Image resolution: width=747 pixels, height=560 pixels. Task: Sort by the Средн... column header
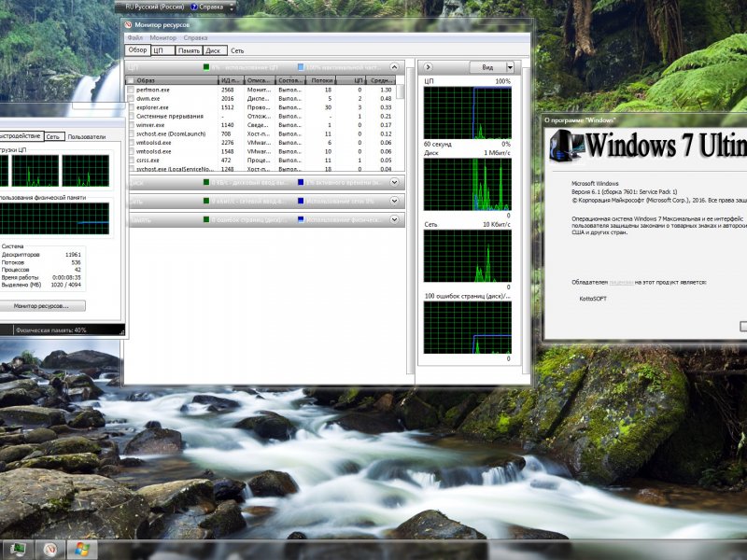point(381,80)
